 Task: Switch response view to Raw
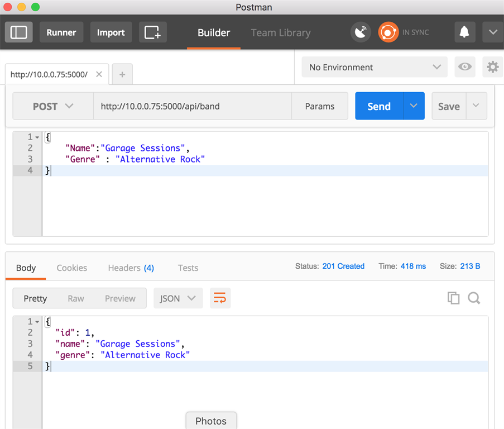click(x=76, y=298)
